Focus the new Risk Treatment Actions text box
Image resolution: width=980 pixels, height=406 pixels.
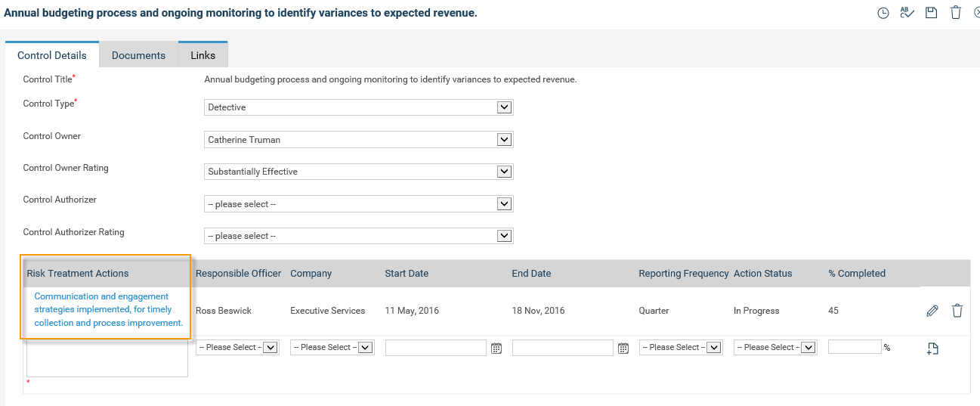pyautogui.click(x=107, y=358)
